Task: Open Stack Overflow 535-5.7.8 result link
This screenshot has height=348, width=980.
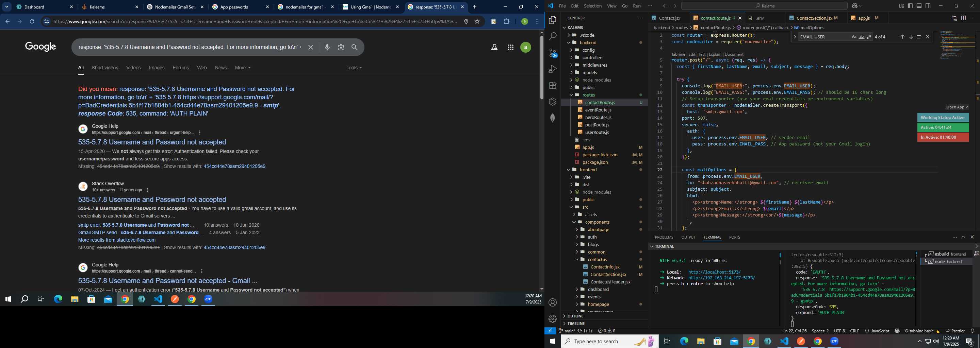Action: [x=152, y=199]
